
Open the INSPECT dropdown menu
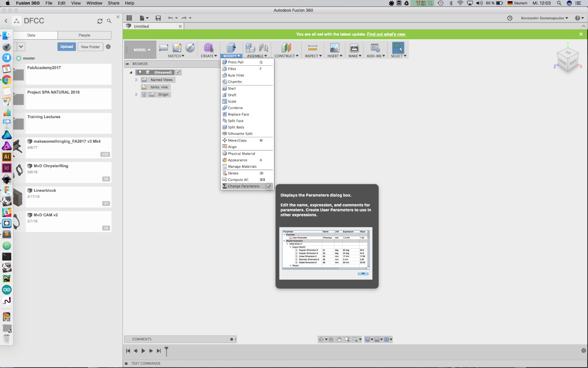(x=313, y=56)
